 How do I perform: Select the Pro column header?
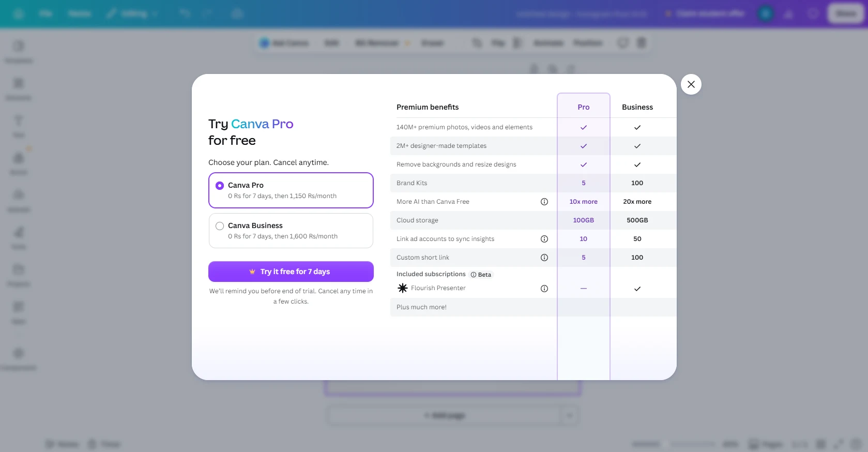[x=584, y=107]
